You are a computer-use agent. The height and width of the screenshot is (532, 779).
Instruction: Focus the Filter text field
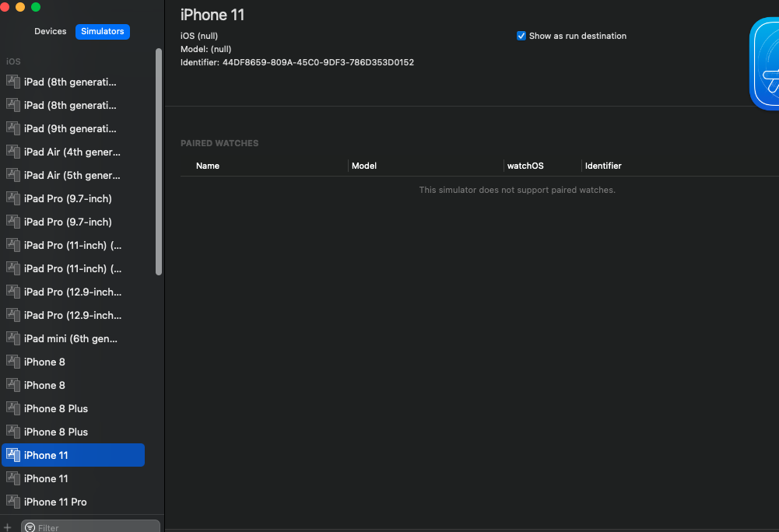[x=93, y=527]
